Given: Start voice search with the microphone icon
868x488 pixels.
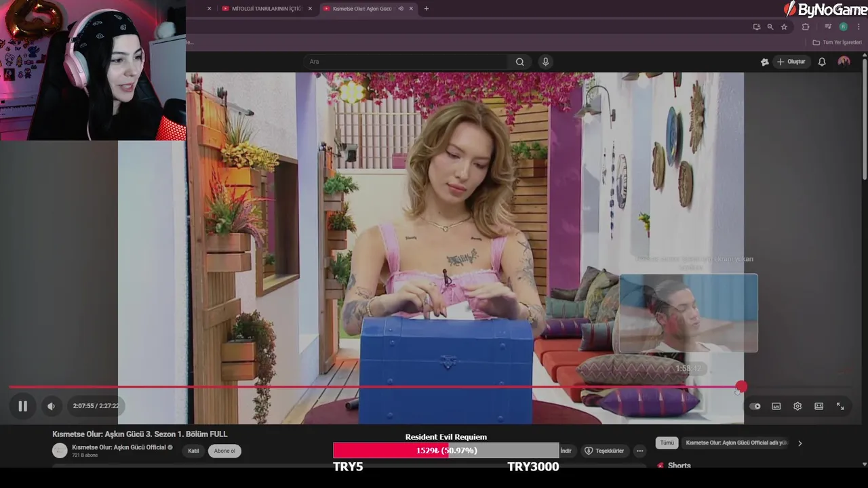Looking at the screenshot, I should pos(545,62).
